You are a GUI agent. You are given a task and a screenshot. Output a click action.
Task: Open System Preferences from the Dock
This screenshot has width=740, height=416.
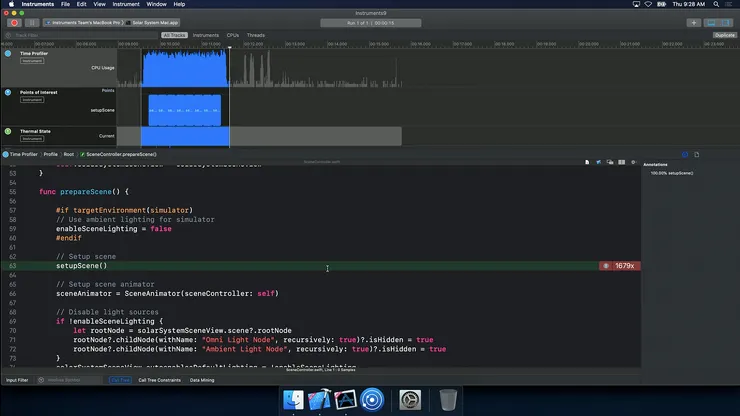pyautogui.click(x=411, y=401)
